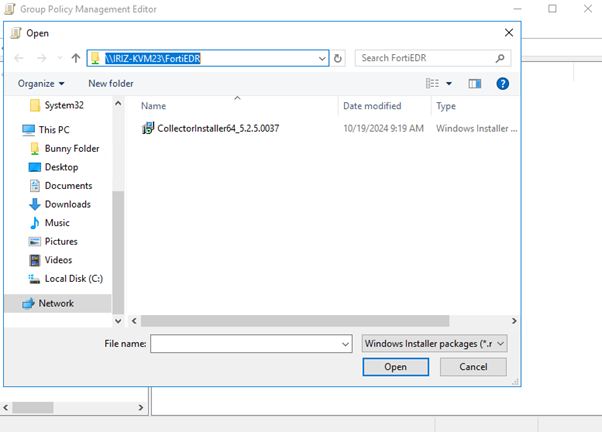The height and width of the screenshot is (432, 602).
Task: Click the file list horizontal scrollbar thumb
Action: (x=295, y=321)
